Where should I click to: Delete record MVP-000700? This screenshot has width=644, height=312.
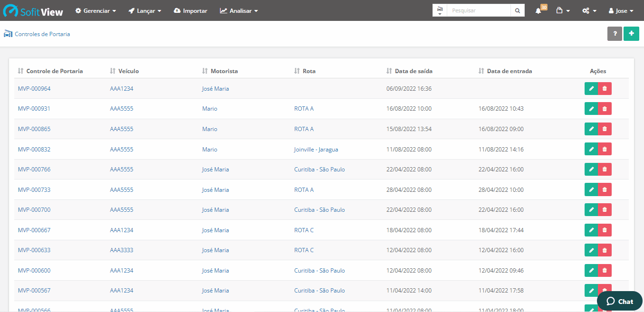click(605, 209)
